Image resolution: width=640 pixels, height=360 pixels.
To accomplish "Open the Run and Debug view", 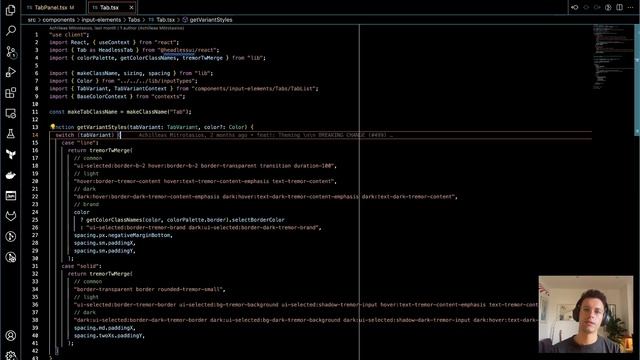I will pos(11,72).
